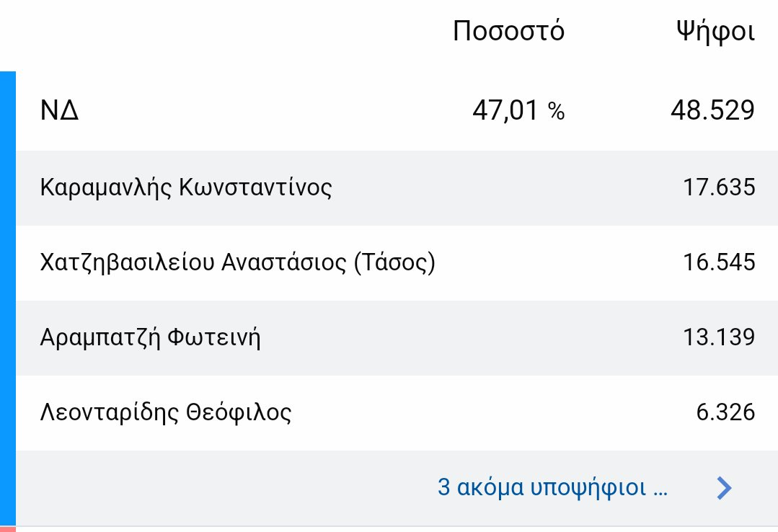
Task: Expand the right chevron arrow for more candidates
Action: [x=724, y=489]
